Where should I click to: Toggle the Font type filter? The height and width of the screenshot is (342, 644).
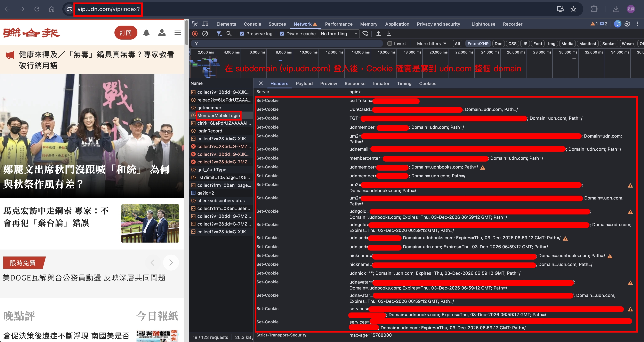(538, 43)
